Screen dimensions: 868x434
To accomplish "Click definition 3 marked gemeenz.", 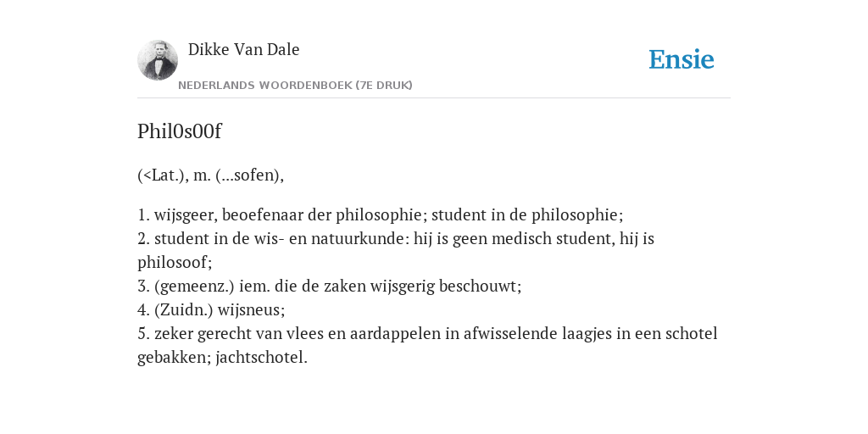I will pos(330,287).
